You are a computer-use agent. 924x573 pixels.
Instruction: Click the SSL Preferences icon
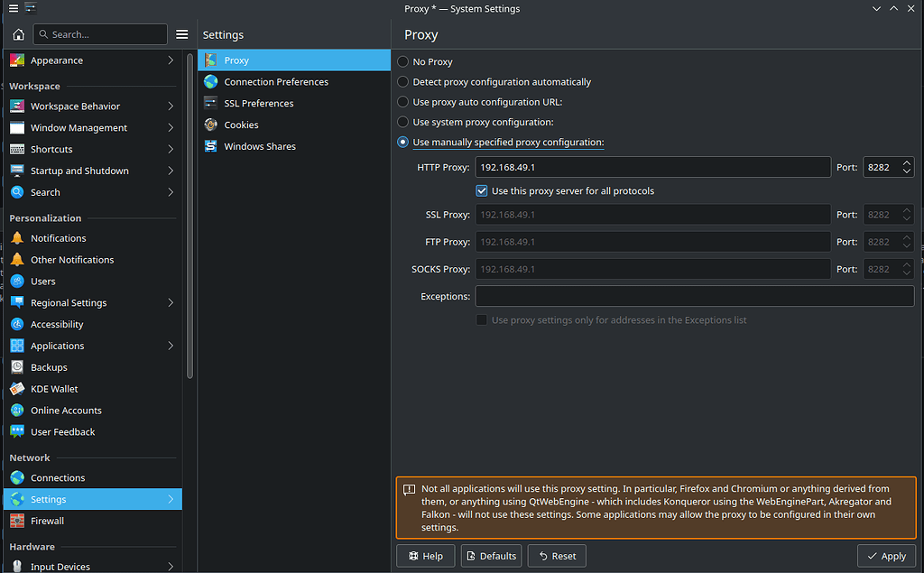point(210,103)
